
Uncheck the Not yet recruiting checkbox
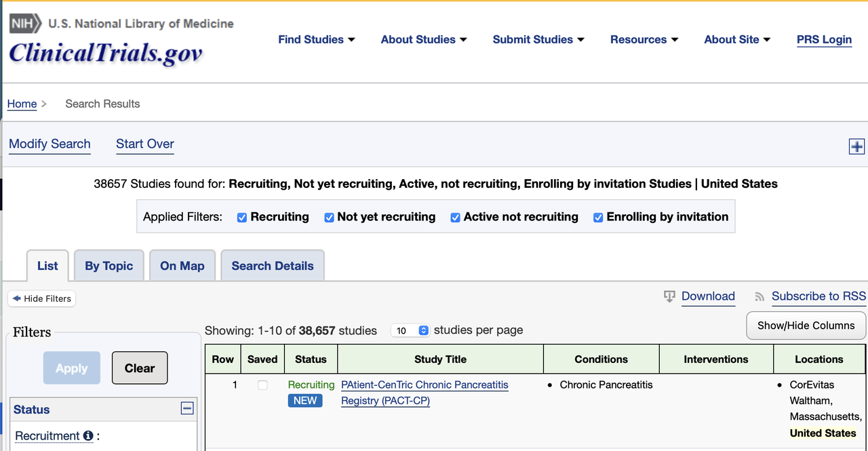(329, 218)
